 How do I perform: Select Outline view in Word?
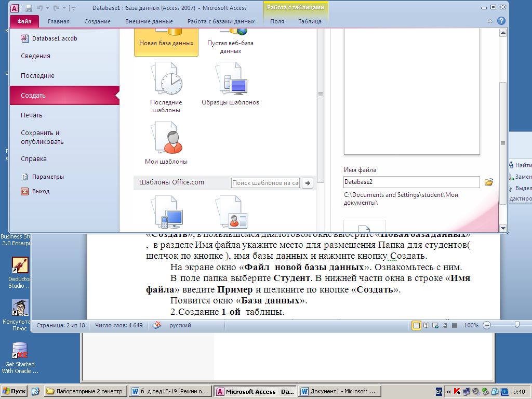click(445, 325)
